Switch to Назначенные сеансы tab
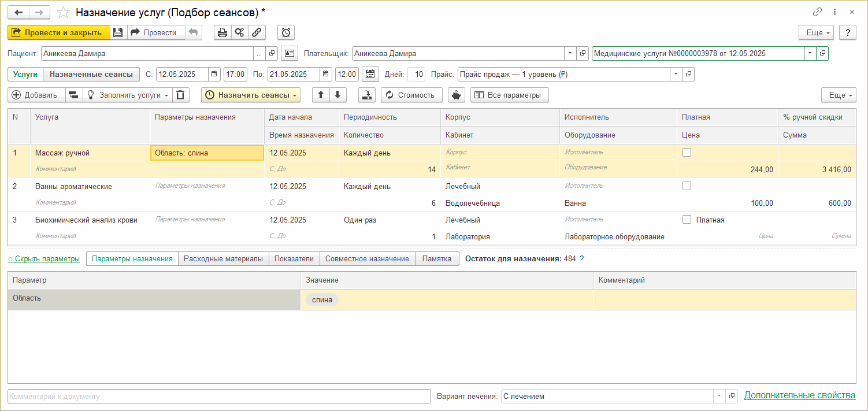This screenshot has height=411, width=868. 91,74
